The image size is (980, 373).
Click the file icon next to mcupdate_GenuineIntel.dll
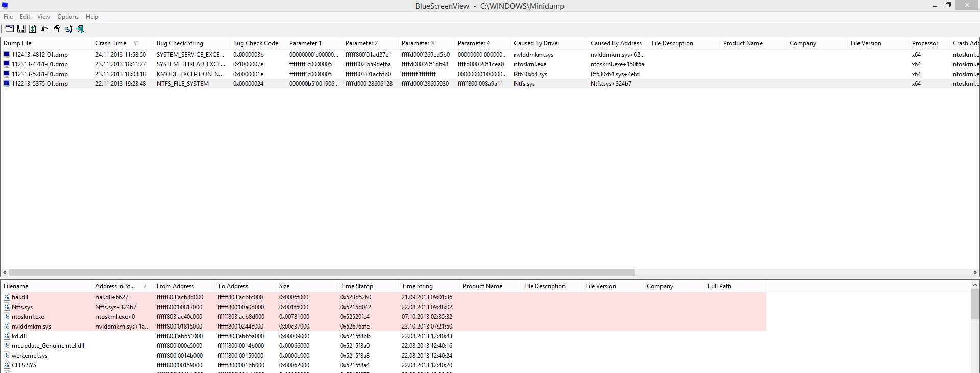tap(7, 345)
